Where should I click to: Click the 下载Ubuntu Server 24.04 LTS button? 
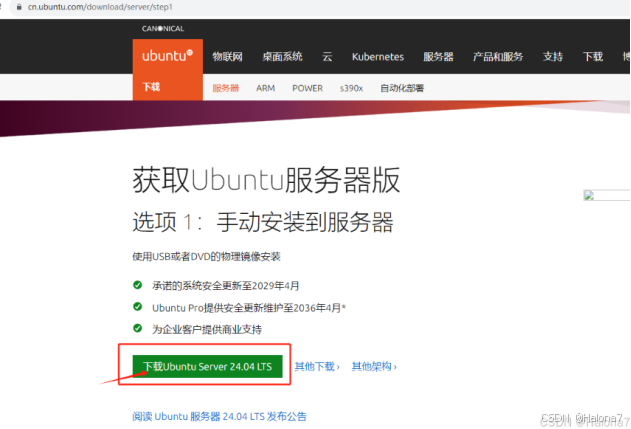pyautogui.click(x=207, y=366)
